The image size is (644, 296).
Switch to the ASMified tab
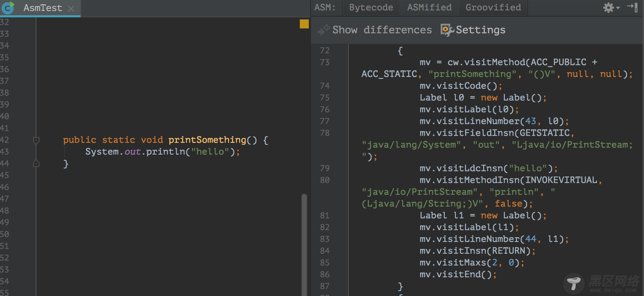click(429, 7)
